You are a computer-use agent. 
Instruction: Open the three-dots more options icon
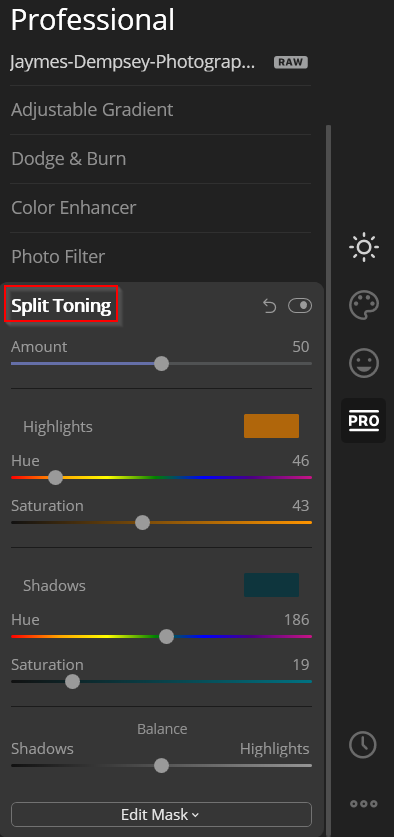[x=364, y=803]
